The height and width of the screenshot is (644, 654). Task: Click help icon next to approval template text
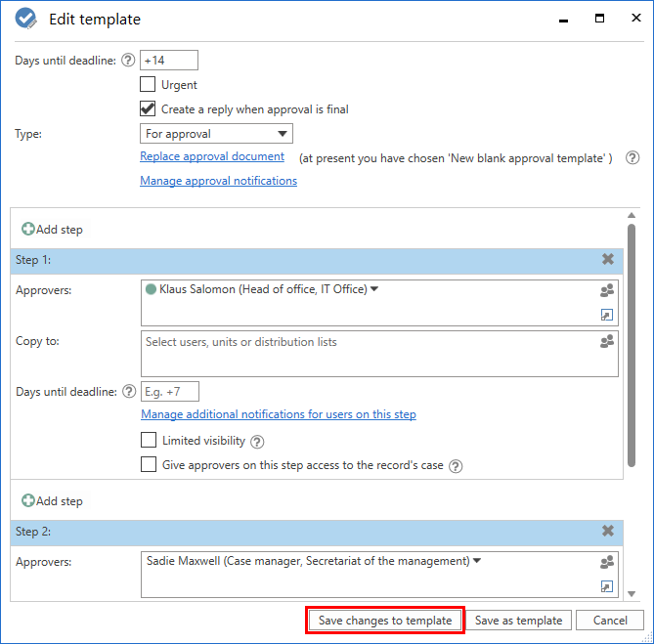632,157
